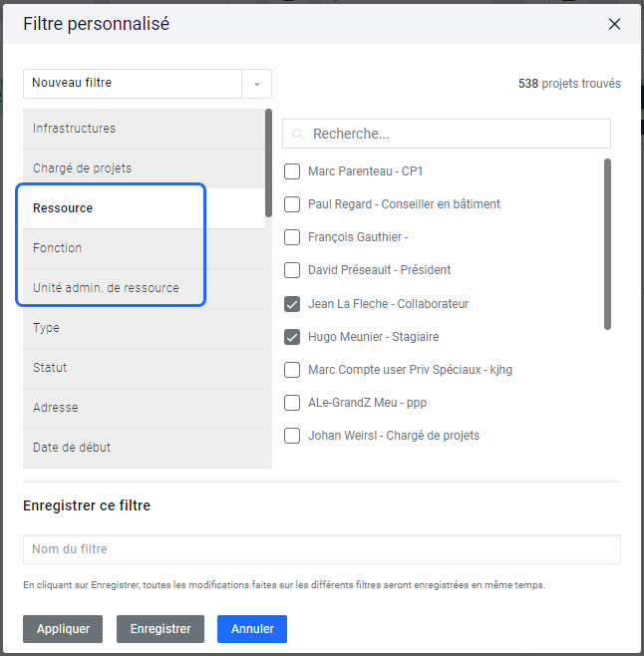Click the Appliquer button
Screen dimensions: 644x656
point(63,629)
